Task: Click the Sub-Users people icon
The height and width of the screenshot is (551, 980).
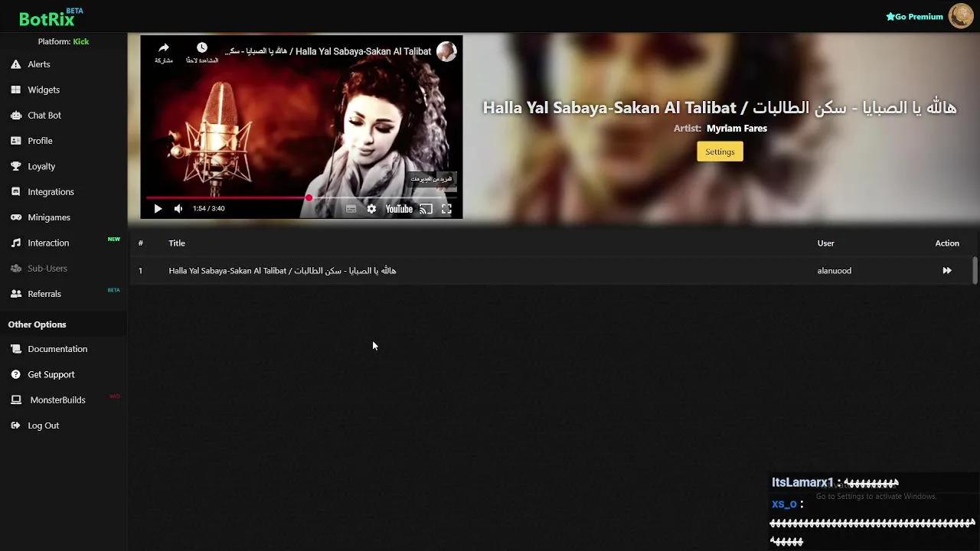Action: point(15,269)
